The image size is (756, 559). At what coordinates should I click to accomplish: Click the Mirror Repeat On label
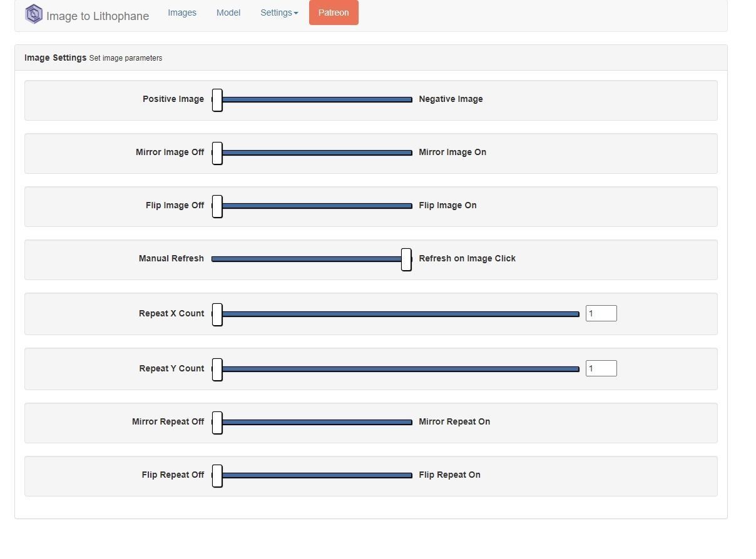click(x=454, y=421)
